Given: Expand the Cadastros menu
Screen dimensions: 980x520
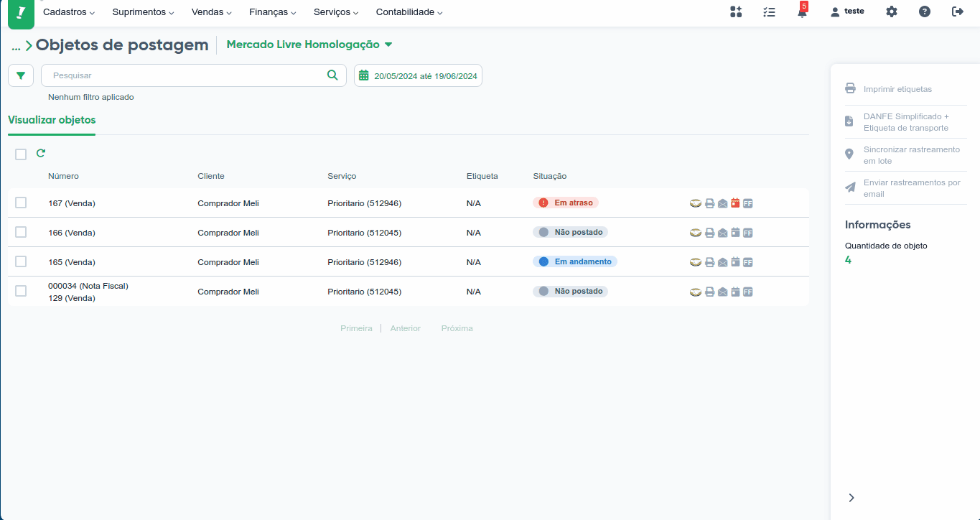Looking at the screenshot, I should [69, 12].
